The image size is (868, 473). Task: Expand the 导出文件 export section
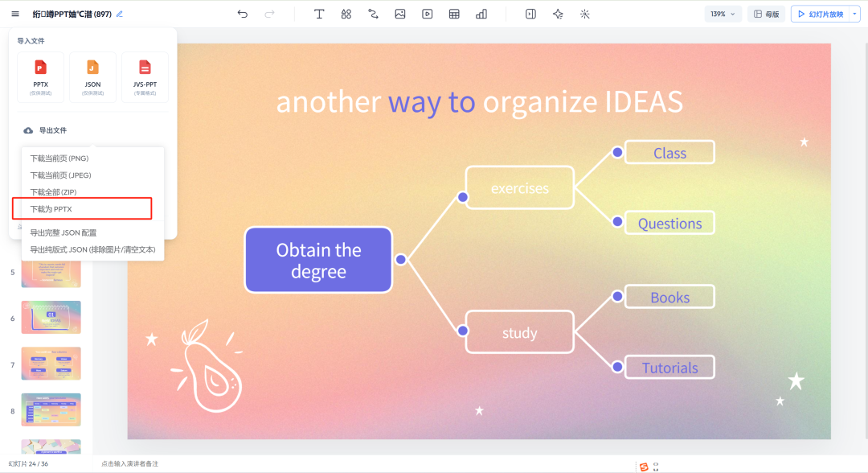point(45,130)
